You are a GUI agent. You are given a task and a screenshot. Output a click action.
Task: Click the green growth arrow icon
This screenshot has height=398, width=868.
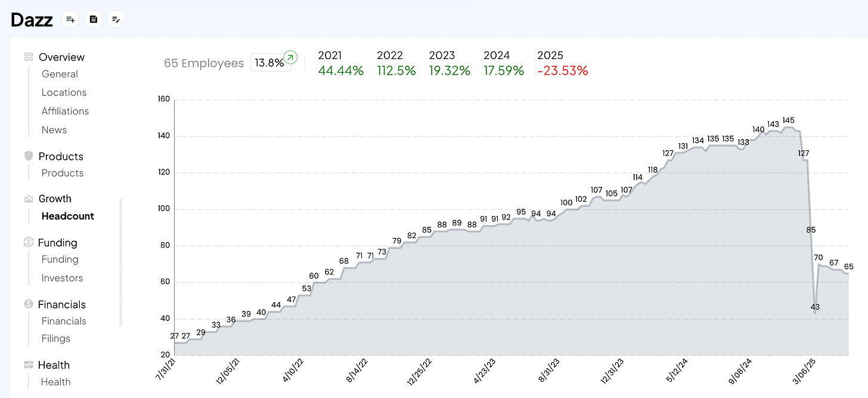(x=290, y=57)
